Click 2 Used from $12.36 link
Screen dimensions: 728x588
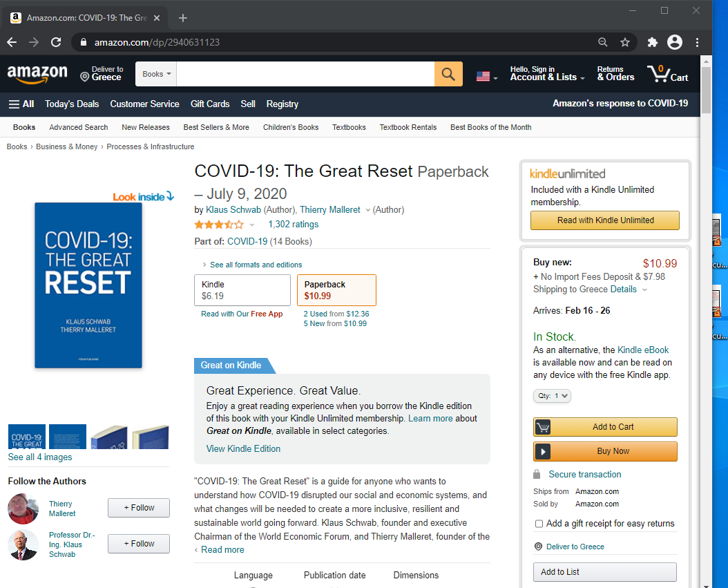336,314
